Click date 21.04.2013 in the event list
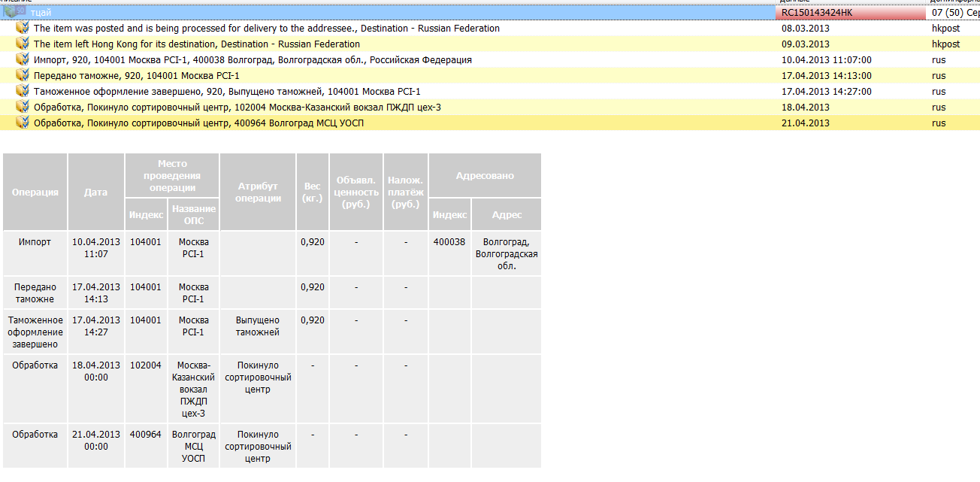 tap(806, 123)
